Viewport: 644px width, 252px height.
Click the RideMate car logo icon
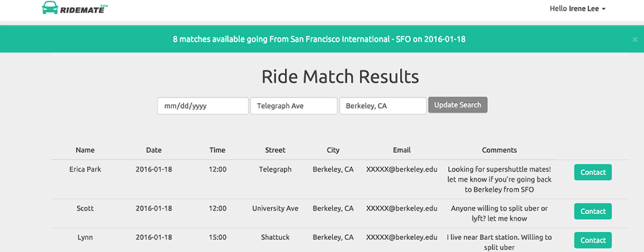[50, 8]
